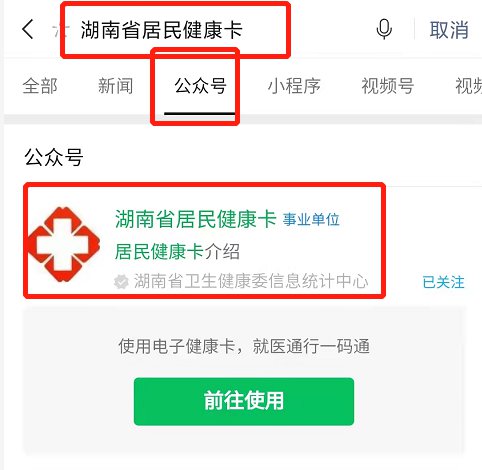The width and height of the screenshot is (482, 470).
Task: Open the red cross account avatar
Action: (x=64, y=244)
